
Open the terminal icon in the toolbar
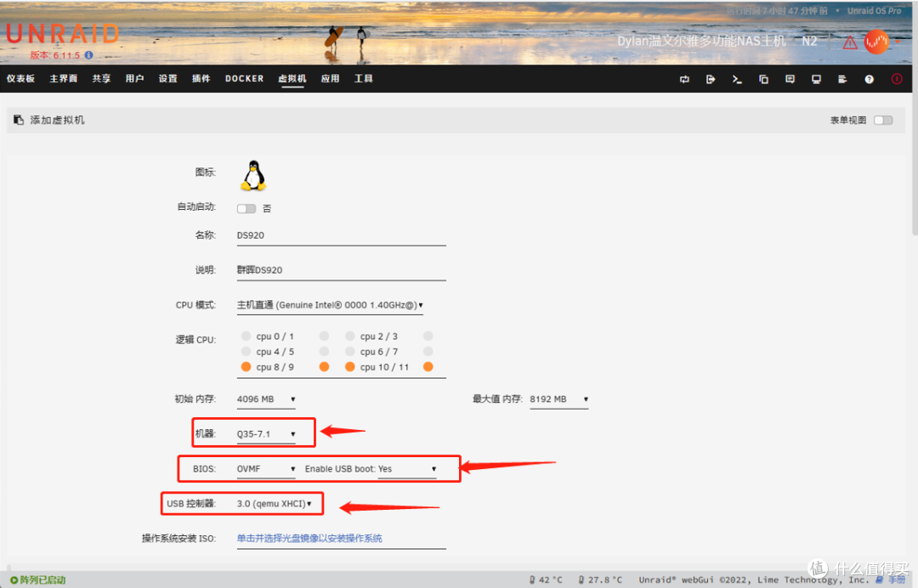[x=737, y=79]
